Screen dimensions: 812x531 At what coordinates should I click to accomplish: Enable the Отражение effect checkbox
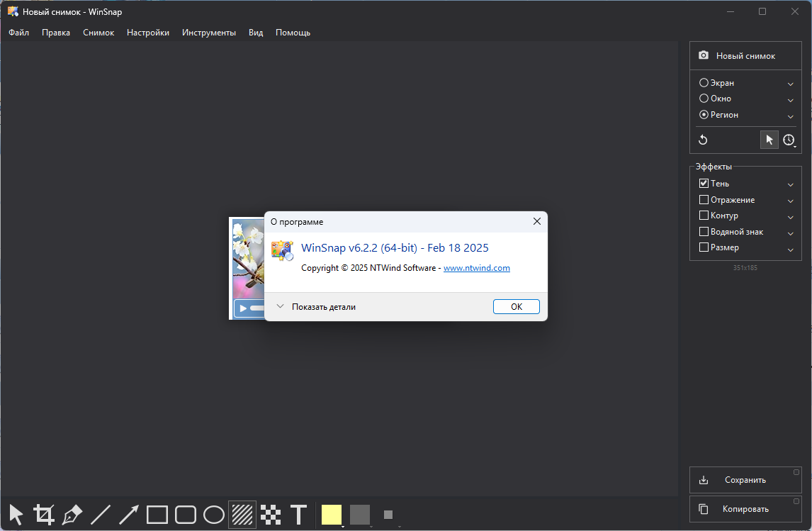coord(704,200)
